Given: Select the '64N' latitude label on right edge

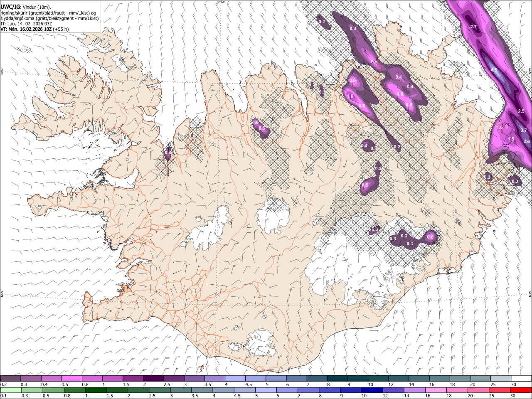Looking at the screenshot, I should (530, 293).
